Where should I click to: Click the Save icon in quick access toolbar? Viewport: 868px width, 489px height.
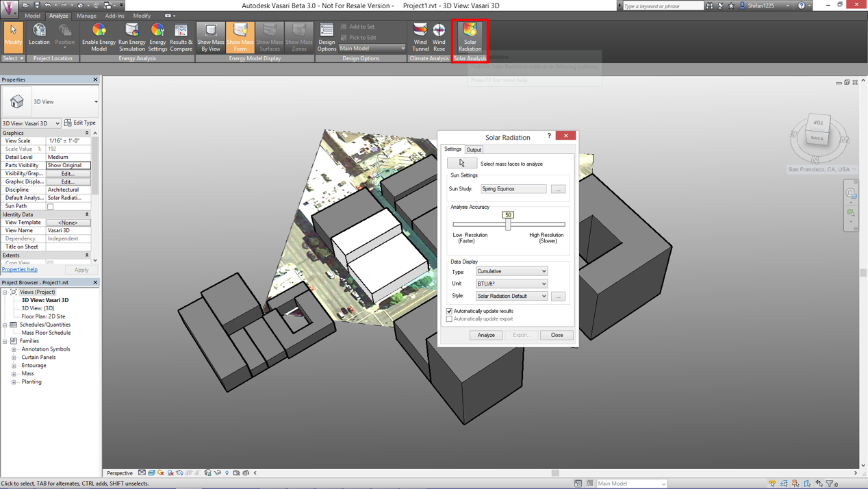[x=37, y=5]
